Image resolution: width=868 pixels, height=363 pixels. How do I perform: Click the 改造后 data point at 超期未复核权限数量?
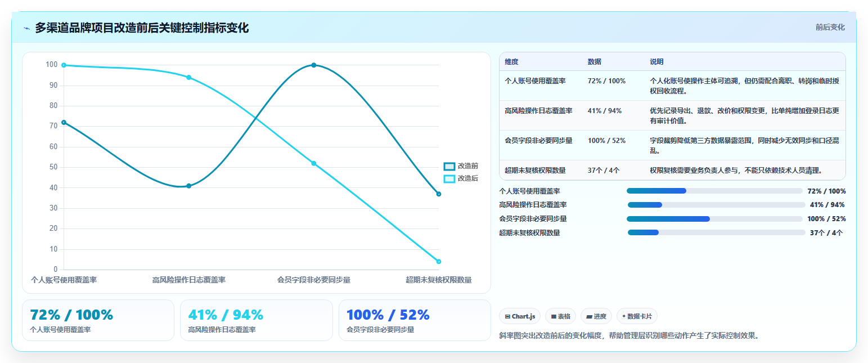[439, 262]
